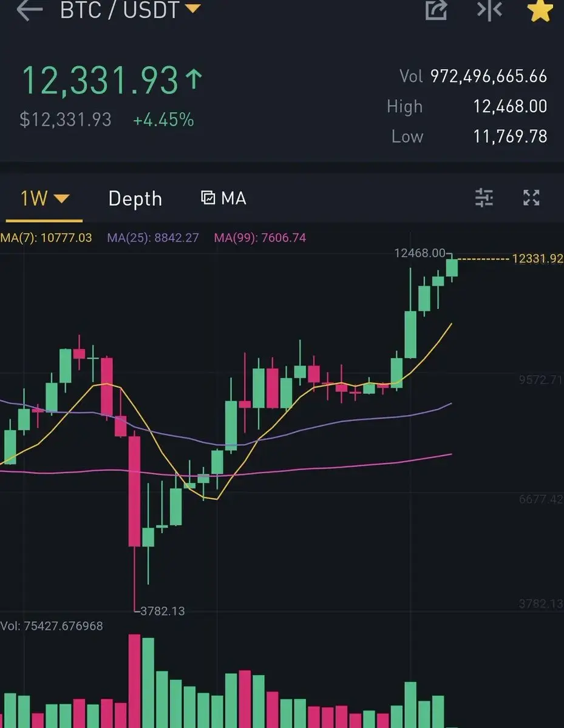Click the MA(25): 8842.27 label
Image resolution: width=564 pixels, height=728 pixels.
pyautogui.click(x=153, y=237)
